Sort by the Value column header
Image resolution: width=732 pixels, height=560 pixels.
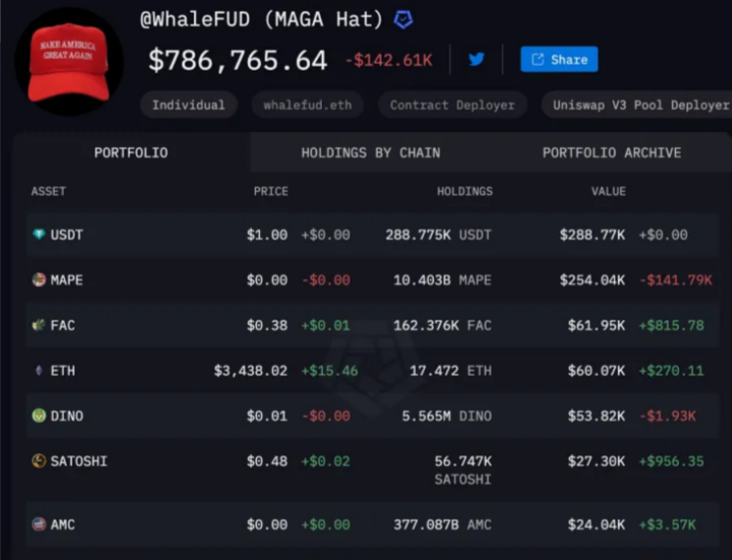607,191
